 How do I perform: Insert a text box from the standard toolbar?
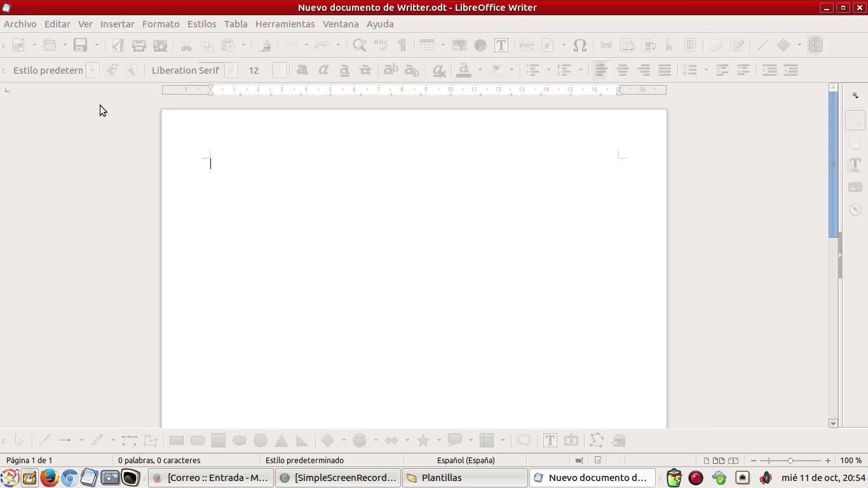point(501,45)
